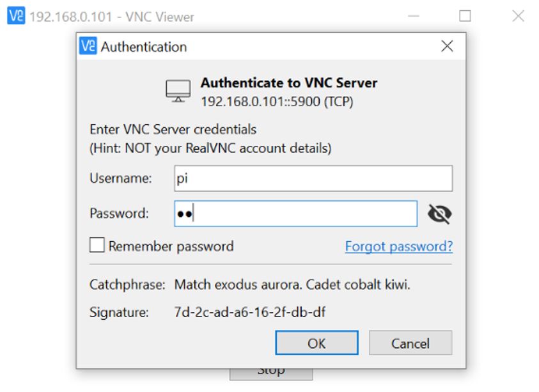Image resolution: width=539 pixels, height=392 pixels.
Task: Show password using the crossed-eye icon
Action: coord(439,214)
